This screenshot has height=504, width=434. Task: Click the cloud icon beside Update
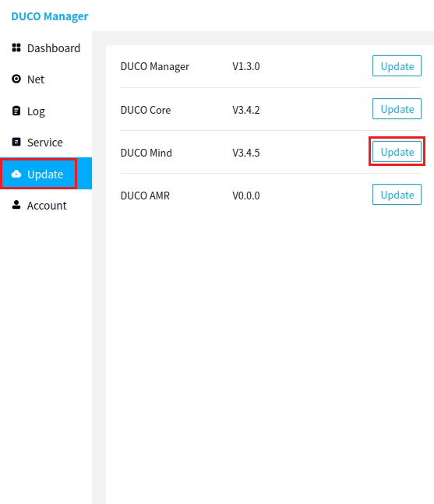[x=16, y=174]
